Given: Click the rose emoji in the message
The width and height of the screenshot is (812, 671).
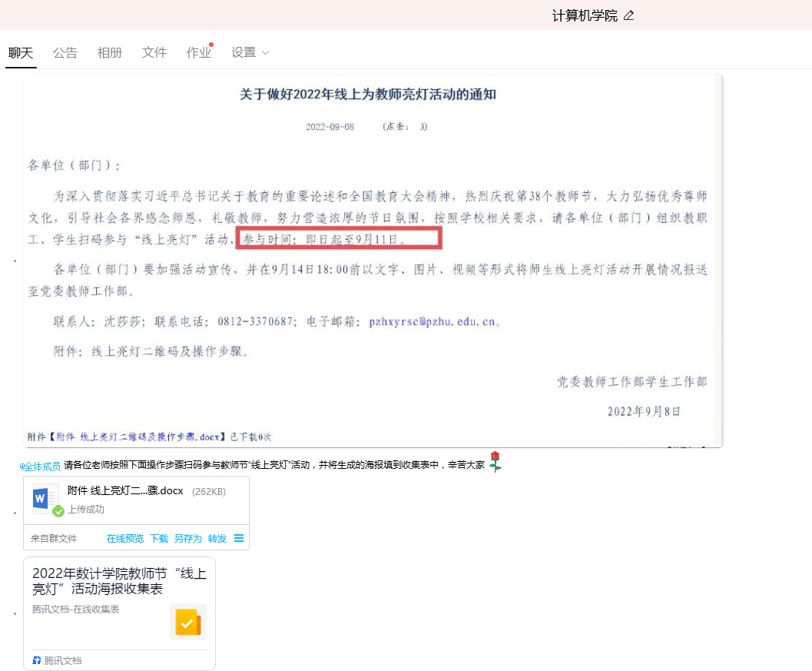Looking at the screenshot, I should pos(495,461).
